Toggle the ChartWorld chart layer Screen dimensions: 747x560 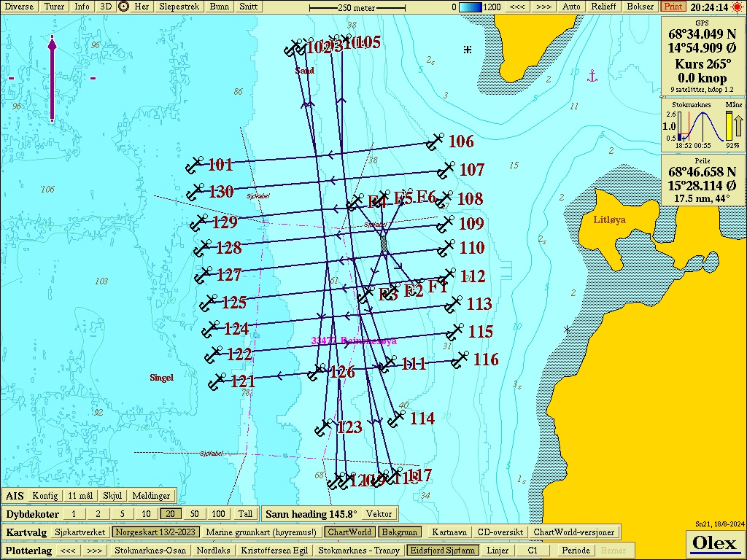tap(349, 532)
